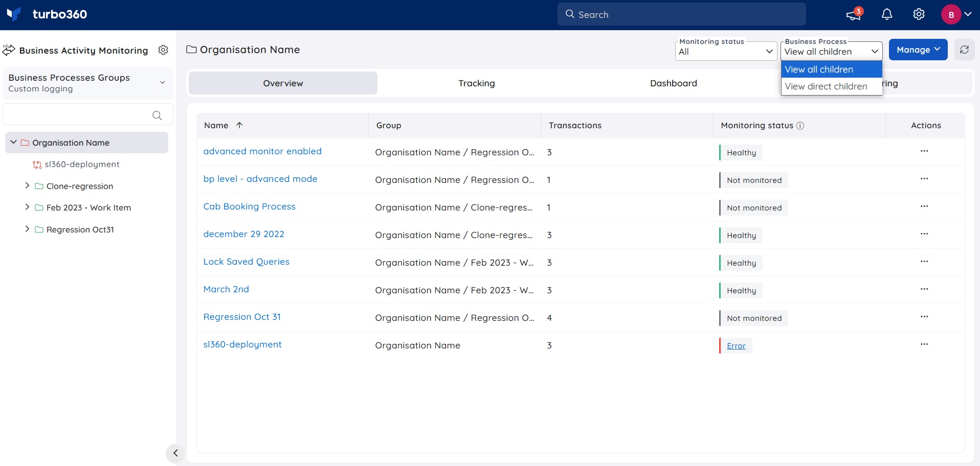Open the advanced monitor enabled process link
The width and height of the screenshot is (980, 466).
(262, 151)
